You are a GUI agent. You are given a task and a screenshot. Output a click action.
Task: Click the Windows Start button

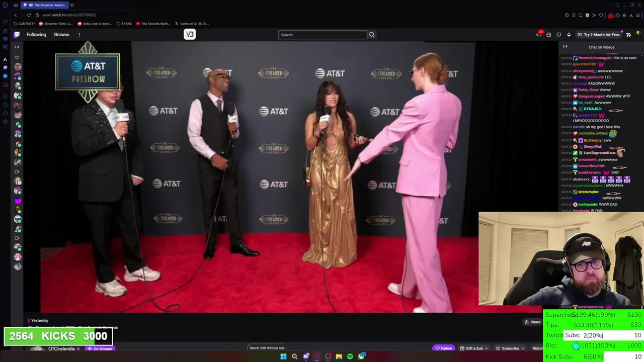pyautogui.click(x=283, y=356)
